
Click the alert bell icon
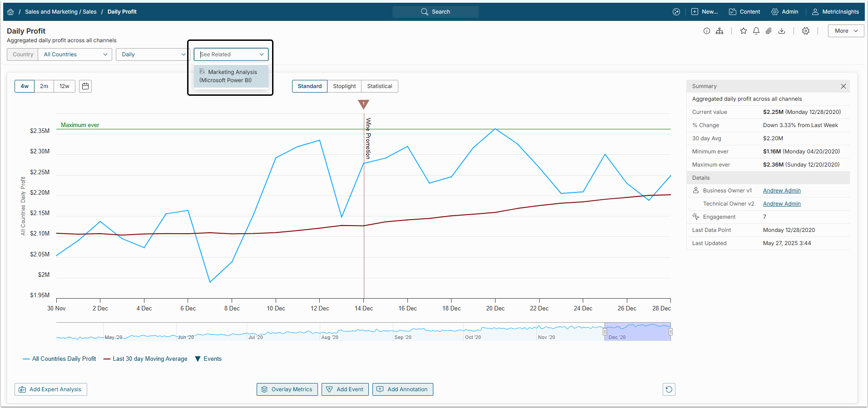(756, 31)
